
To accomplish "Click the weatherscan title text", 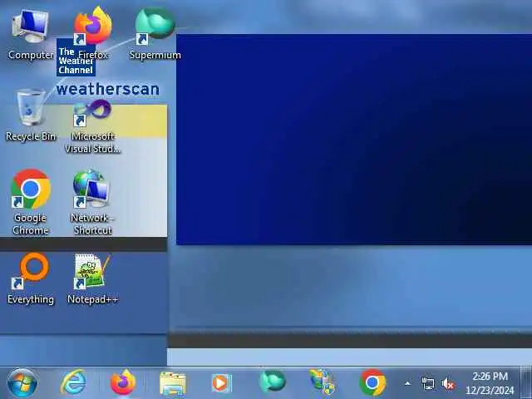I will (108, 89).
